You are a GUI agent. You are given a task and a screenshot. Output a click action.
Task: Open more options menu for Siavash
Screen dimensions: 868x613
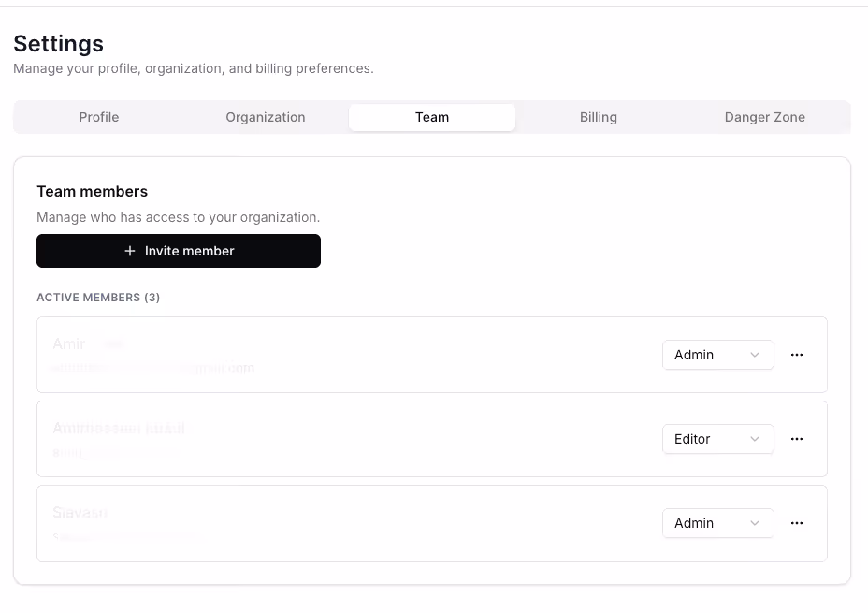[x=797, y=523]
